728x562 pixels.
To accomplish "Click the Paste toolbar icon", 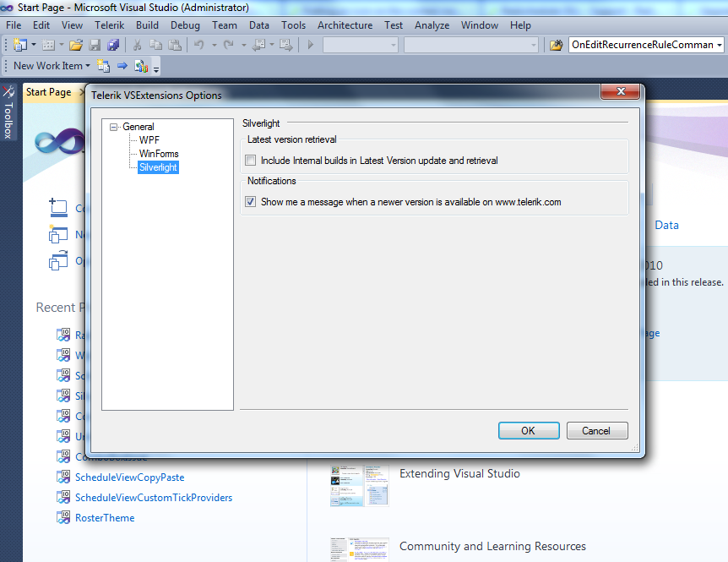I will pyautogui.click(x=175, y=45).
